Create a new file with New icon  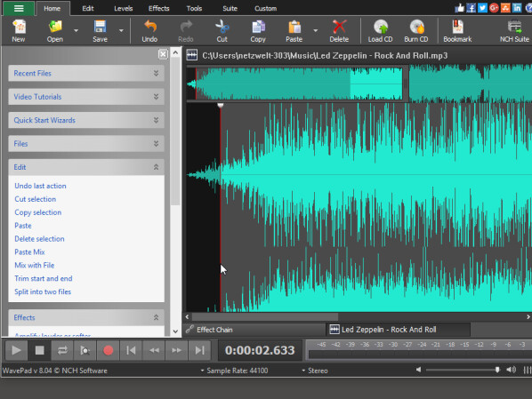pyautogui.click(x=19, y=31)
